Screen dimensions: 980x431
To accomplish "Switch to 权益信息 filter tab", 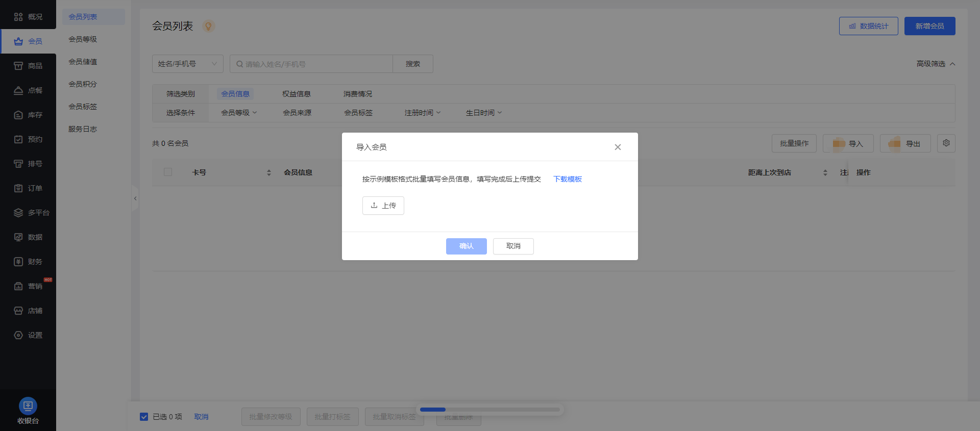I will click(x=297, y=94).
